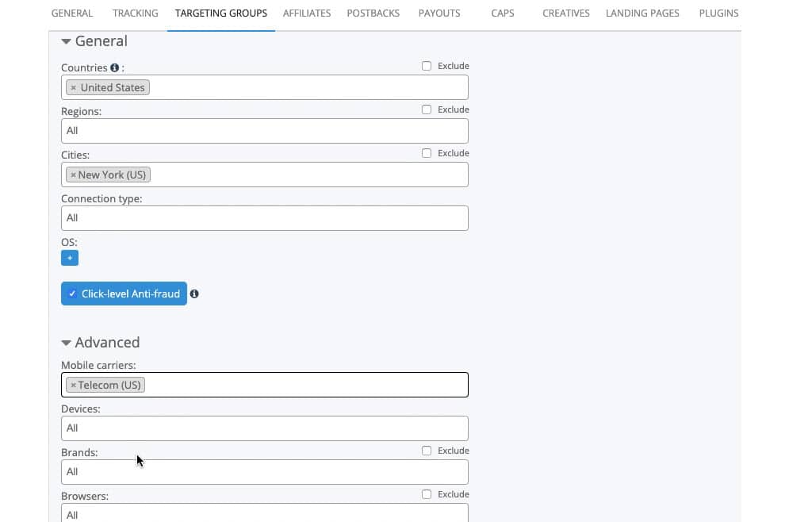
Task: Go to the CREATIVES tab
Action: click(566, 13)
